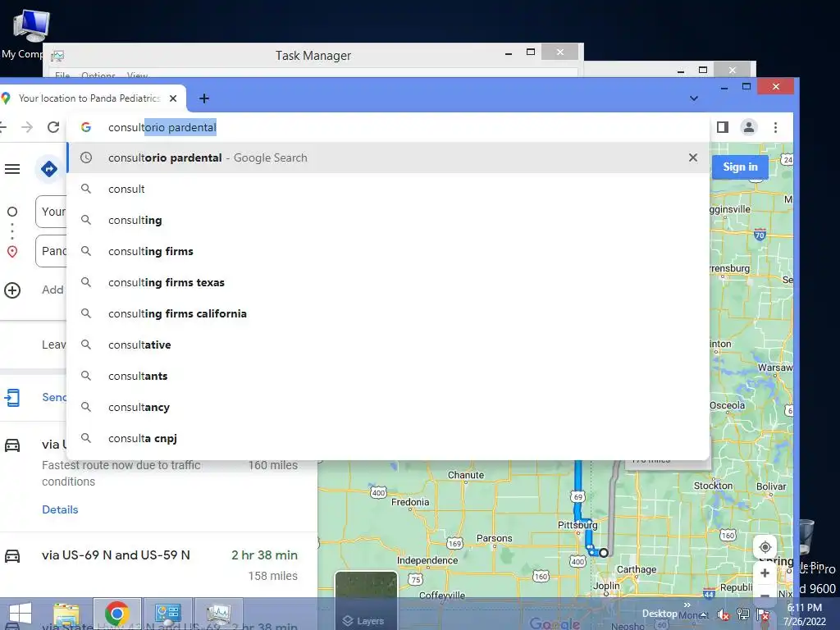This screenshot has width=840, height=630.
Task: Click the Your location starting point field
Action: click(52, 212)
